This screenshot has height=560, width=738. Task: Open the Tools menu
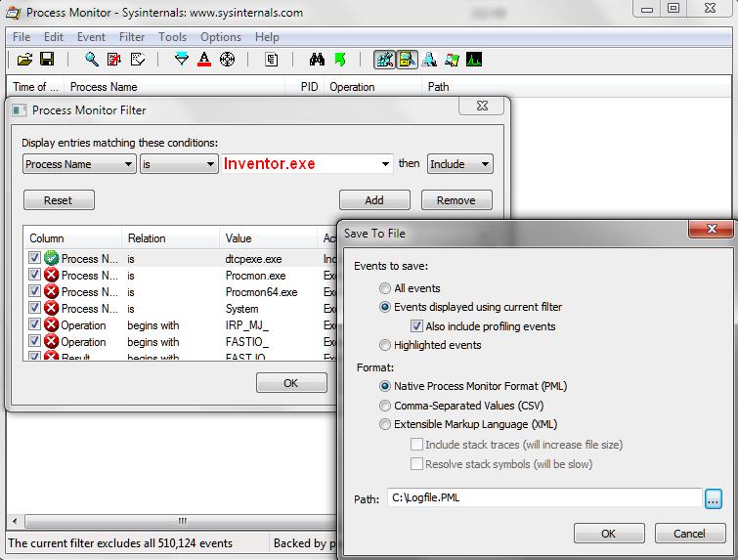tap(172, 37)
